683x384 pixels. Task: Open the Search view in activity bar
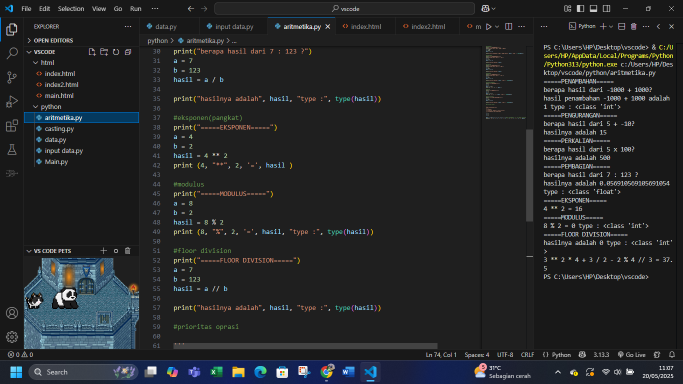[12, 53]
